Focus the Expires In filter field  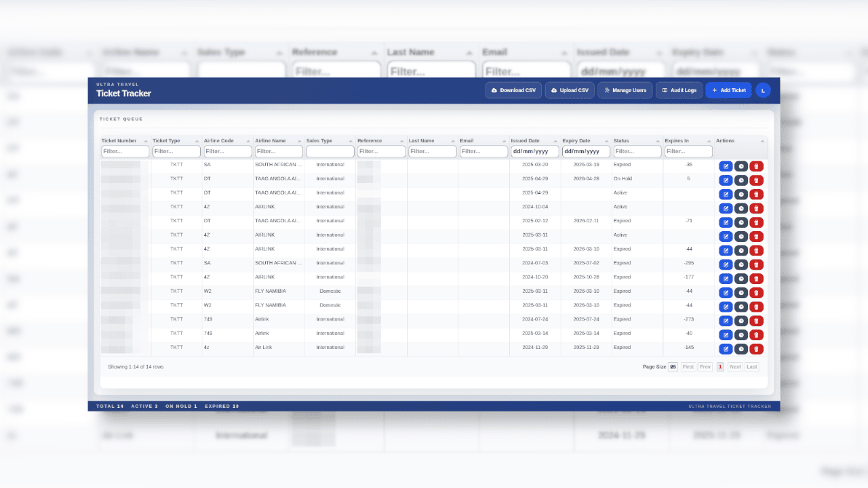pyautogui.click(x=689, y=152)
